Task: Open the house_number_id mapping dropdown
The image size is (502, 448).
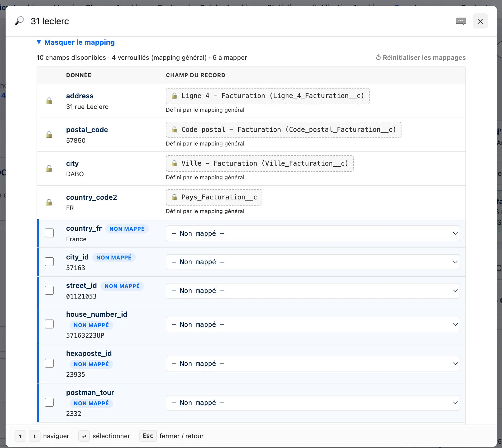Action: [x=313, y=325]
